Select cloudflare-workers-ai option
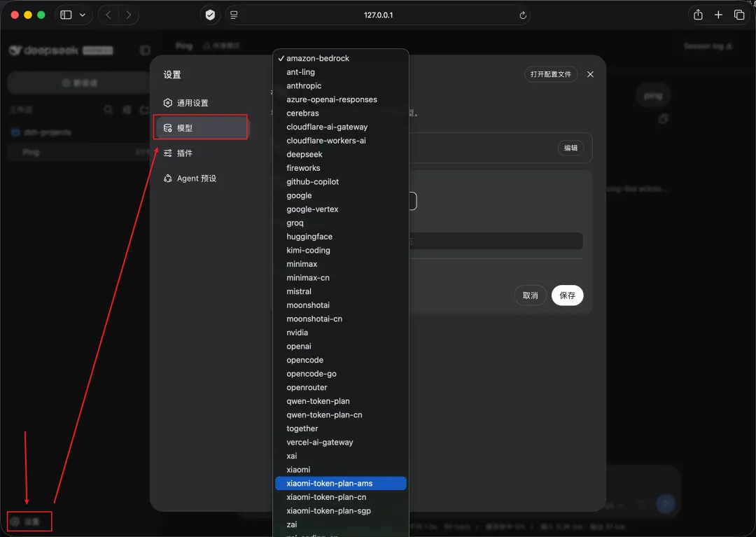The height and width of the screenshot is (537, 756). [x=340, y=141]
